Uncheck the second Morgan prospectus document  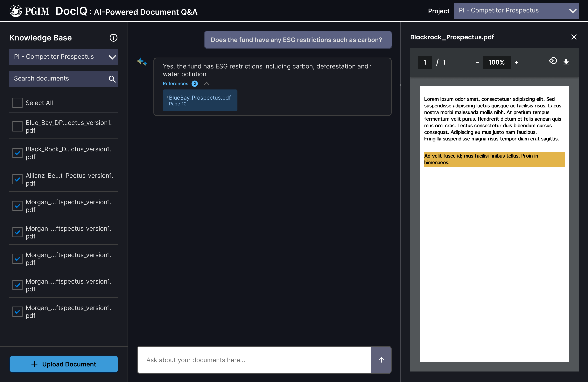(x=17, y=232)
